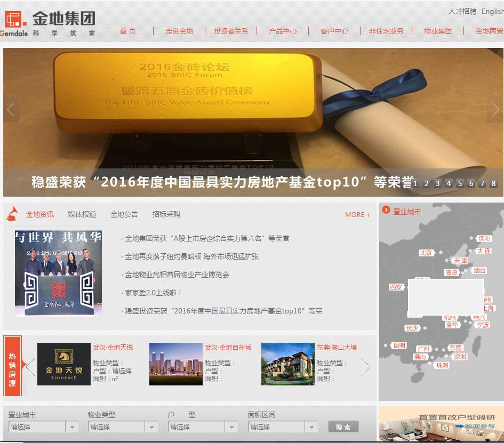
Task: Jump to banner slide 7
Action: pyautogui.click(x=482, y=183)
